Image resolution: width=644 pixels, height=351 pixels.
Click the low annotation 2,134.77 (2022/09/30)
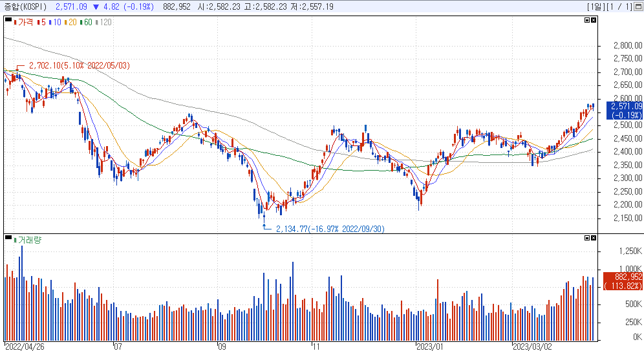[330, 229]
